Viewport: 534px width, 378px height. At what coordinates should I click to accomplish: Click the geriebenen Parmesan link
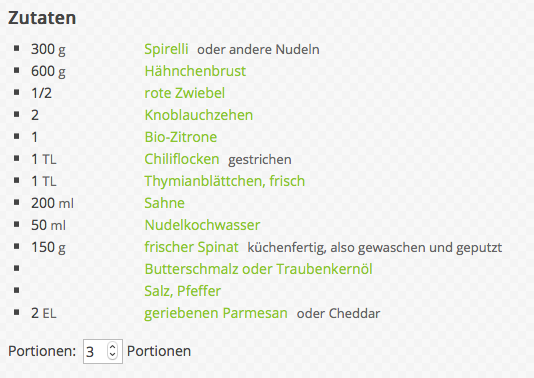click(216, 313)
